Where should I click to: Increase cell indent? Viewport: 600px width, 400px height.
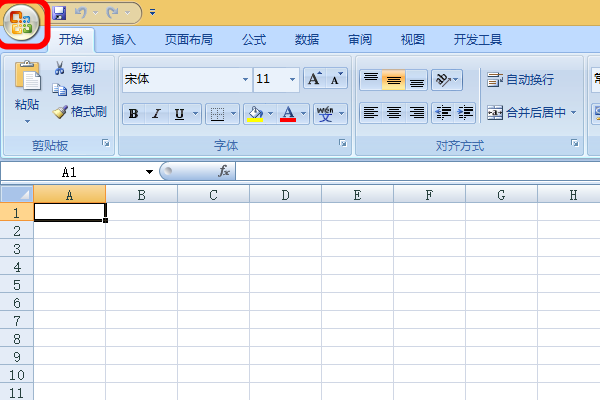tap(465, 113)
